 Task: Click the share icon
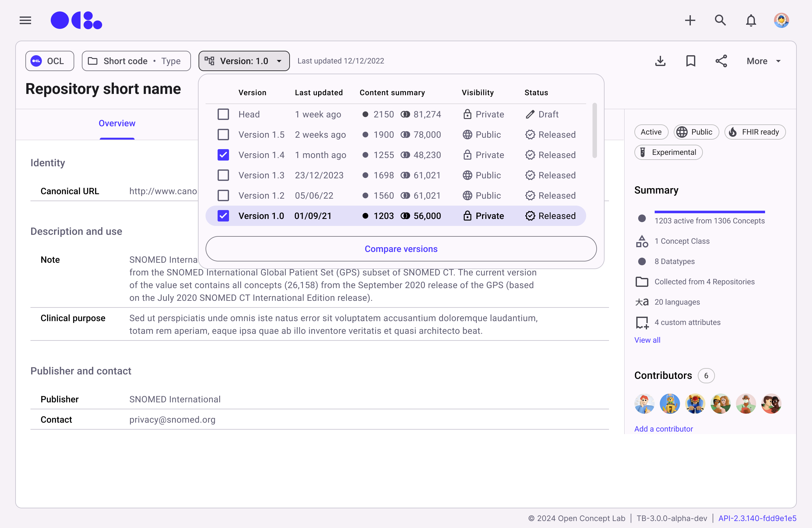(721, 61)
